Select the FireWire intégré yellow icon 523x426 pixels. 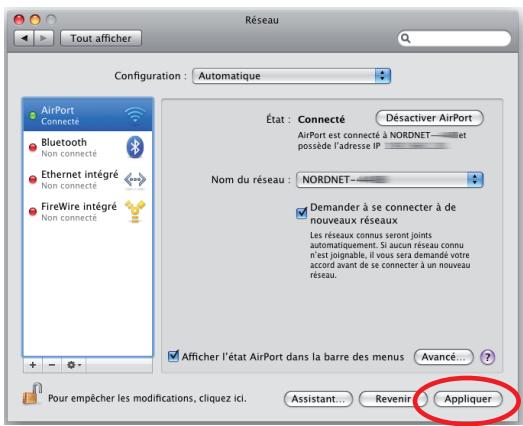(x=135, y=211)
